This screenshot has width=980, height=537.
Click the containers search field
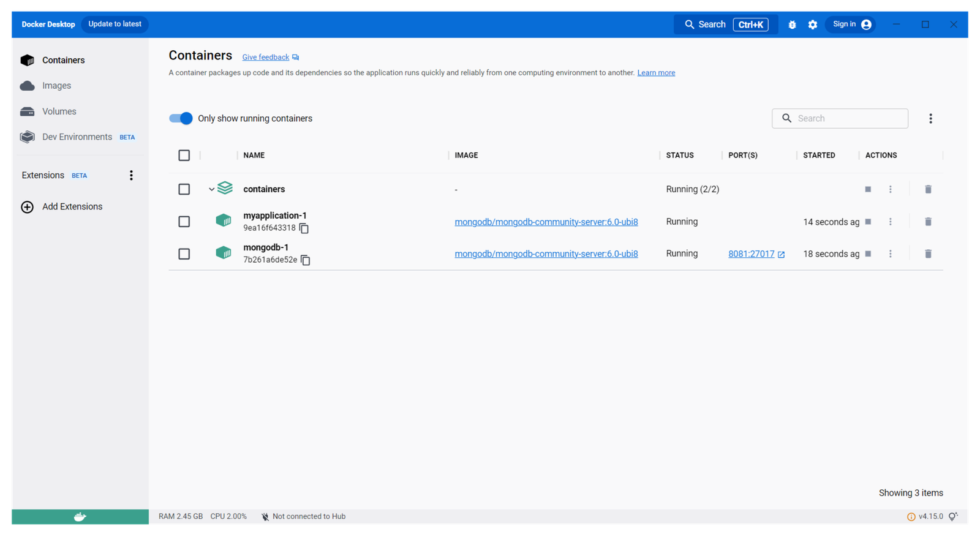(x=840, y=119)
